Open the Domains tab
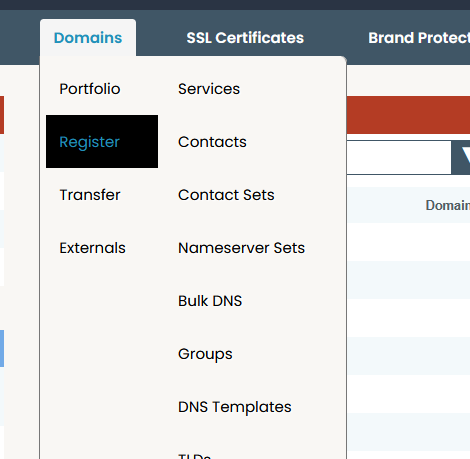The image size is (470, 459). tap(88, 38)
